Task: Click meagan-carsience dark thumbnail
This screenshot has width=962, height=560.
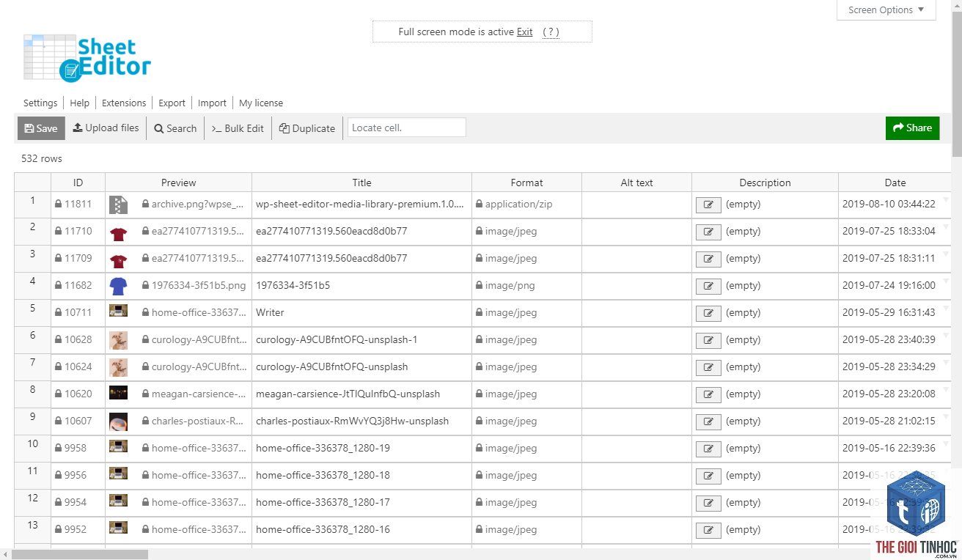Action: coord(118,393)
